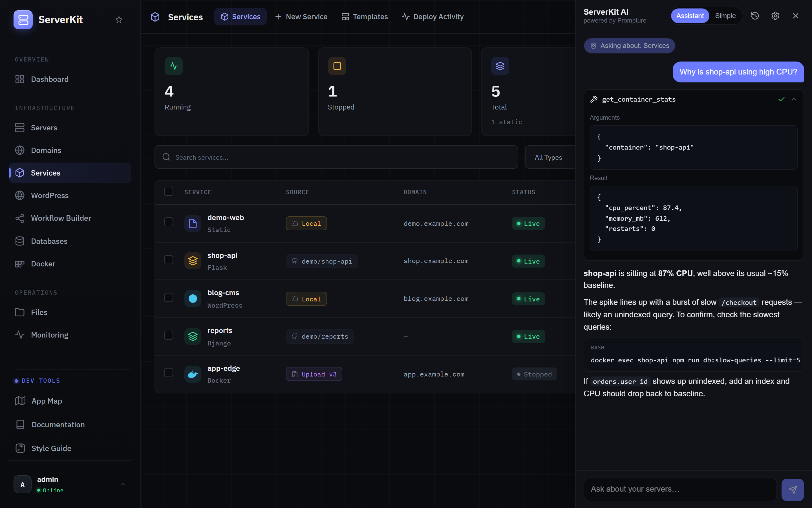
Task: Check the reports row checkbox
Action: point(168,335)
